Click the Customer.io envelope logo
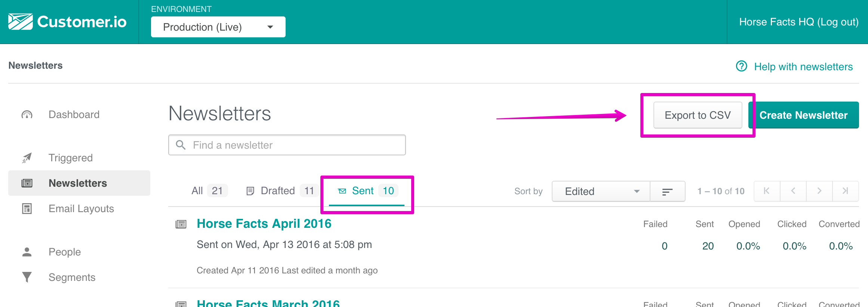The image size is (868, 307). (21, 22)
